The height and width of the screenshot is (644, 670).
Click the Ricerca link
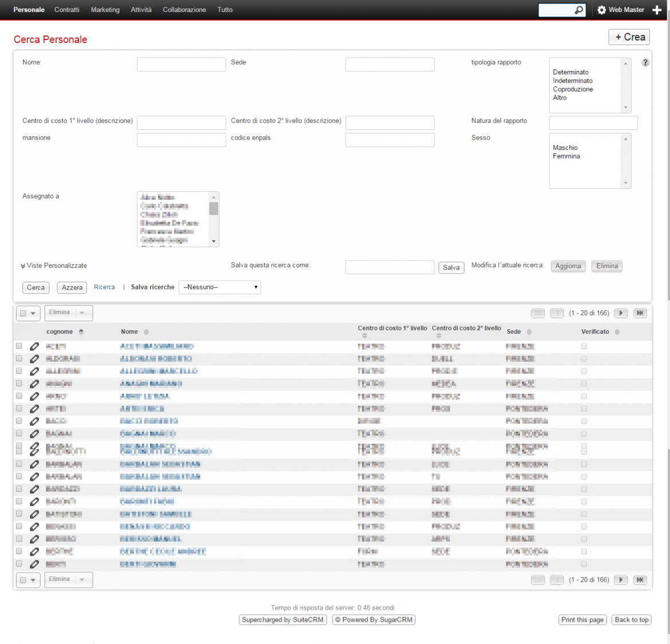(x=104, y=287)
